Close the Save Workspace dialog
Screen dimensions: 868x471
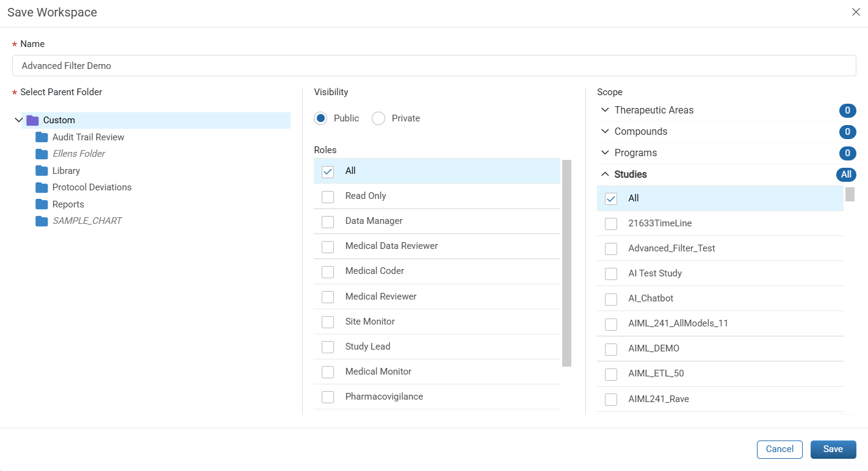[x=856, y=12]
